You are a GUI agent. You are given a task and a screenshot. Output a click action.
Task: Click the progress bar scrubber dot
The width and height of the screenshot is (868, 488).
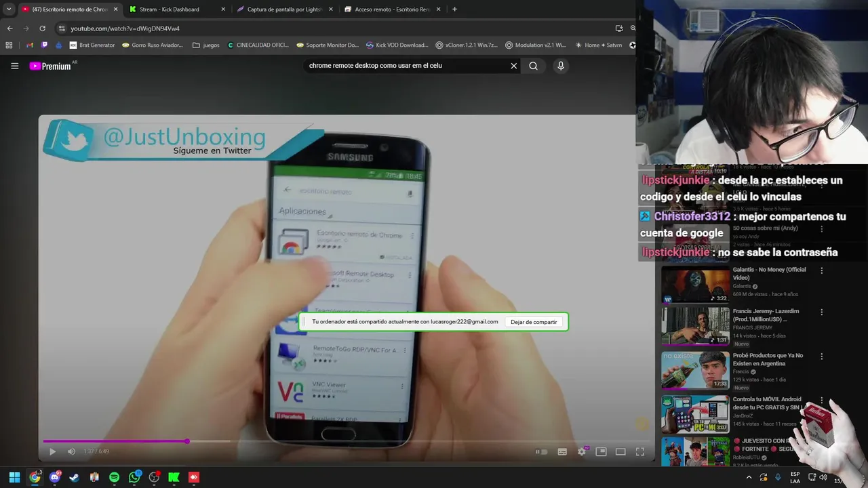tap(187, 441)
